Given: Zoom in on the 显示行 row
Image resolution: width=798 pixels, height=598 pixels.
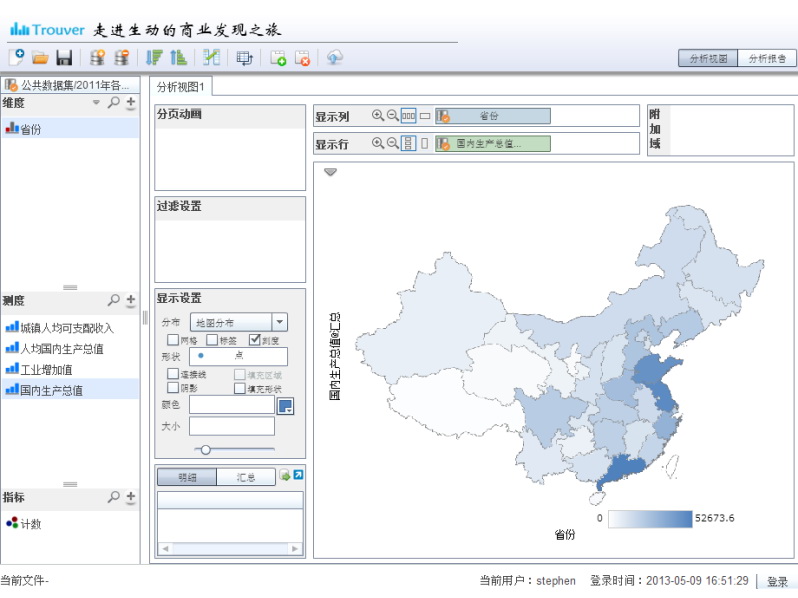Looking at the screenshot, I should coord(378,143).
